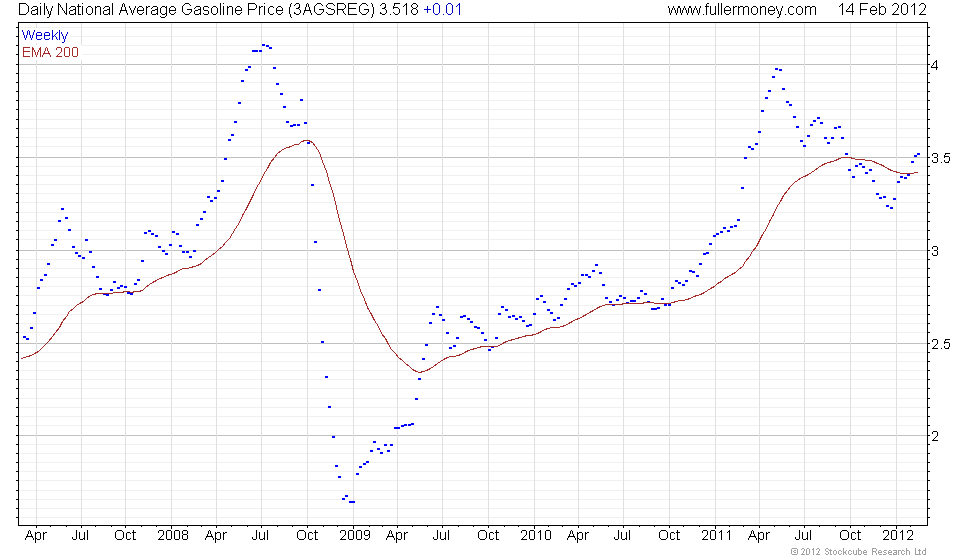Click the y-axis label 2.5

[941, 344]
